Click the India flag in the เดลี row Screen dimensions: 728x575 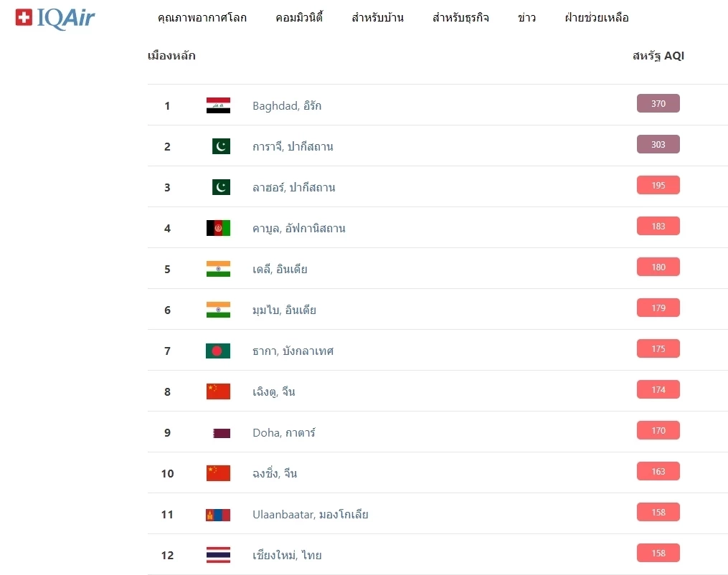click(218, 269)
